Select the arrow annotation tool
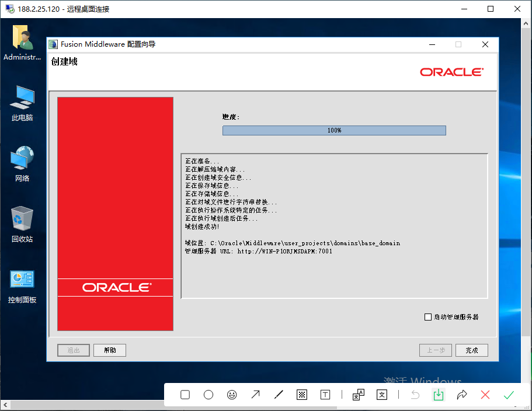 click(x=255, y=395)
